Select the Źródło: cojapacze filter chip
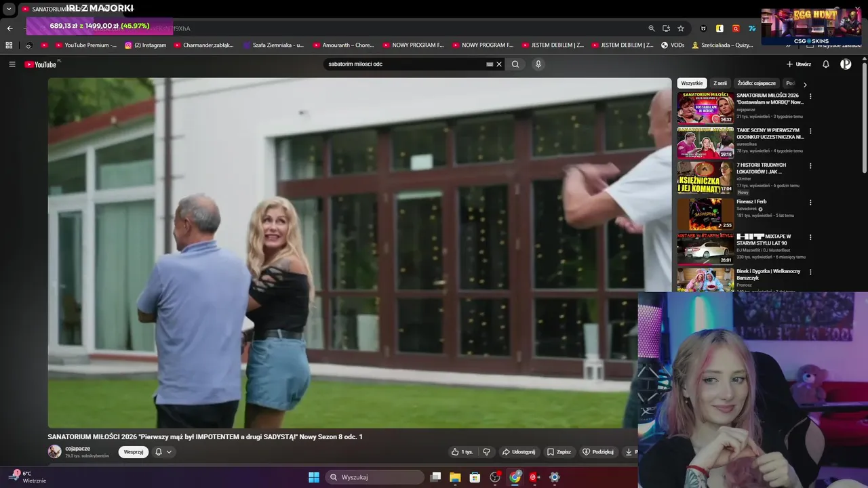Screen dimensions: 868x488 pos(757,83)
